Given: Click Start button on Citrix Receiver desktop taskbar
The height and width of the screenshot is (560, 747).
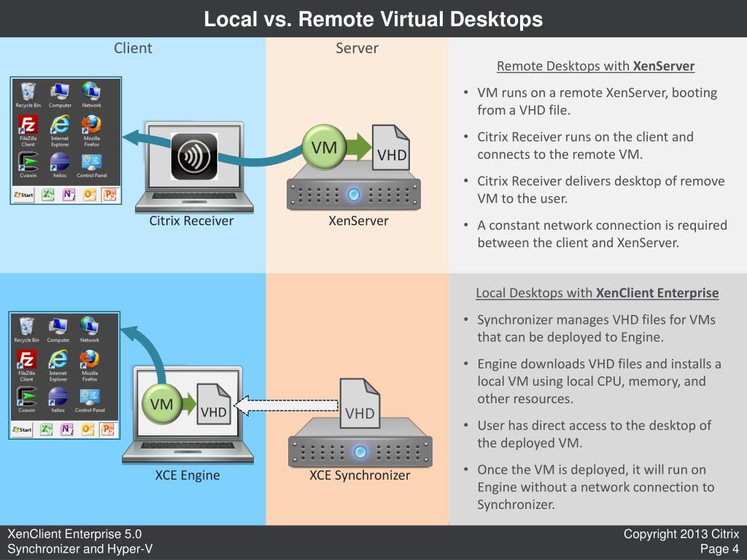Looking at the screenshot, I should click(x=23, y=195).
